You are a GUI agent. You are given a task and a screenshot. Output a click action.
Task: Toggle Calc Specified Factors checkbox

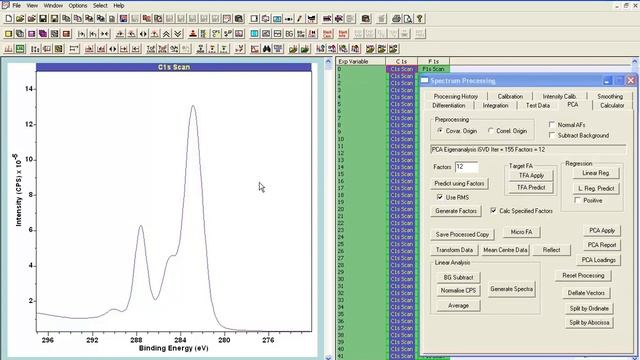tap(493, 211)
